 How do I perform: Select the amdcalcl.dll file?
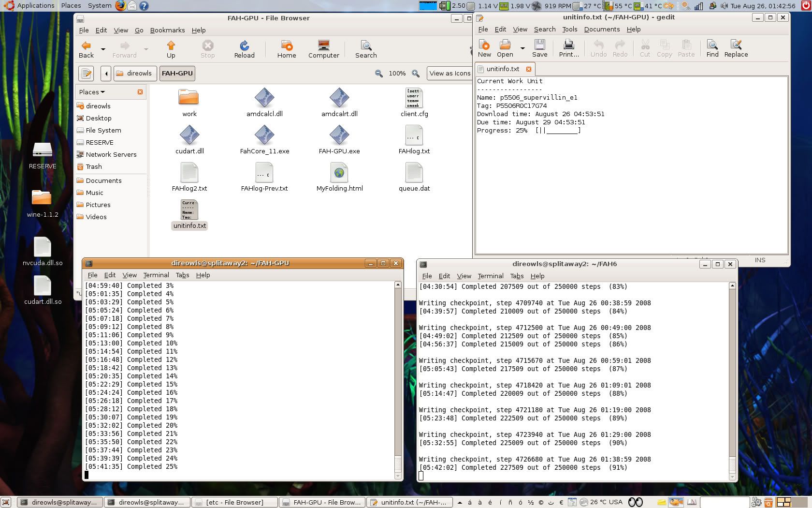(264, 103)
